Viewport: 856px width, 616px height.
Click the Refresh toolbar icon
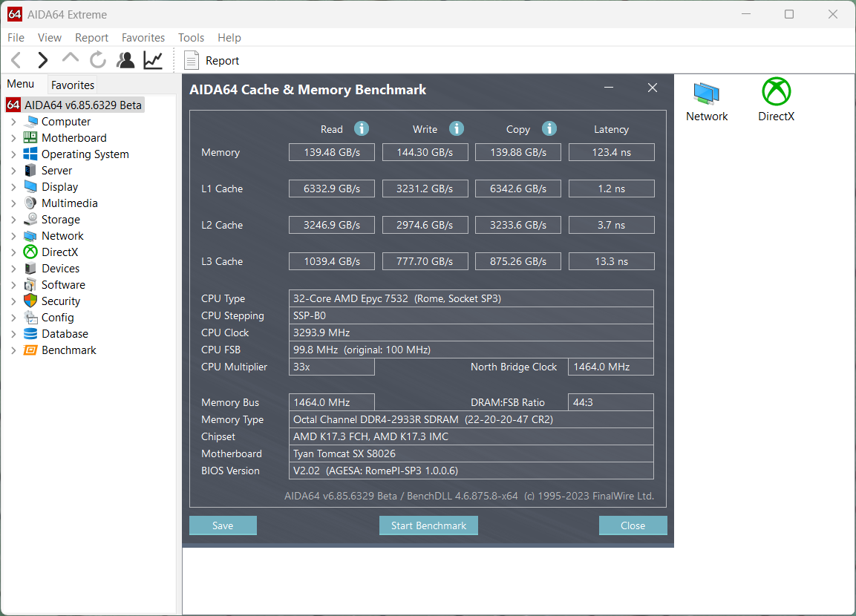[98, 60]
